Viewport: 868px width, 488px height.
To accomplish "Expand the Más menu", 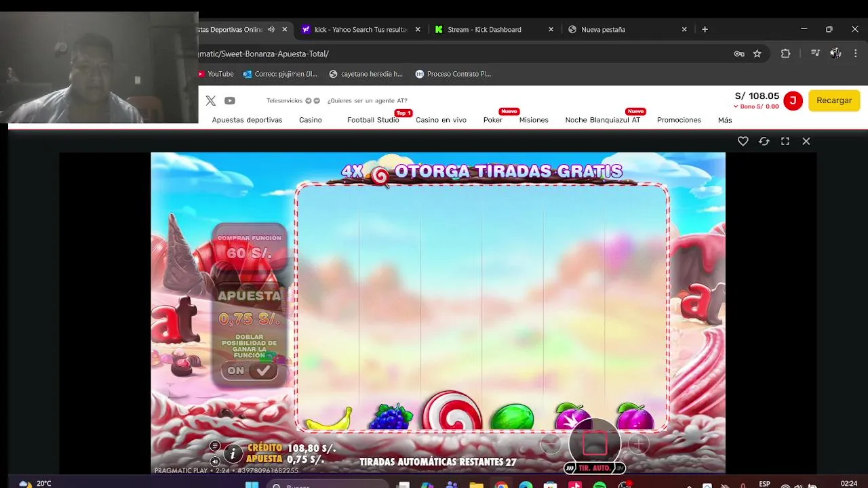I will [x=725, y=120].
